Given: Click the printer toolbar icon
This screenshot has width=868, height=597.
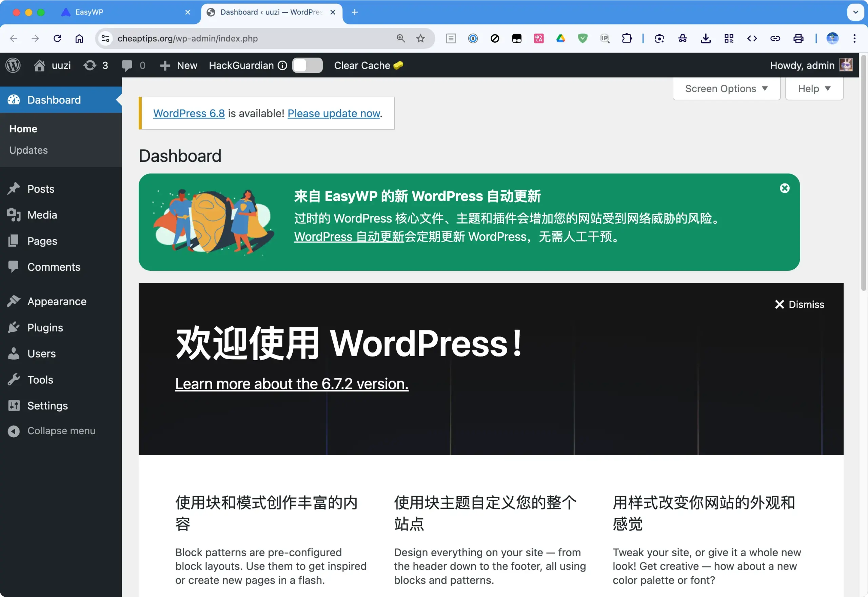Looking at the screenshot, I should (798, 39).
